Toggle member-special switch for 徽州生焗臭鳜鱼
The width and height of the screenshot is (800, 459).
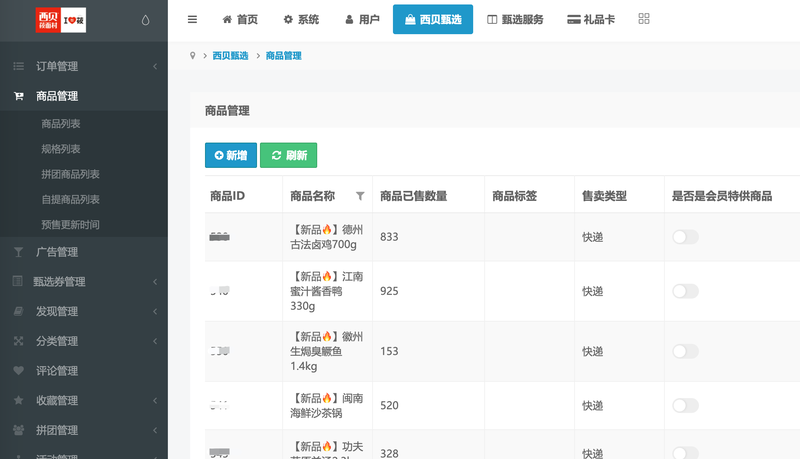685,351
